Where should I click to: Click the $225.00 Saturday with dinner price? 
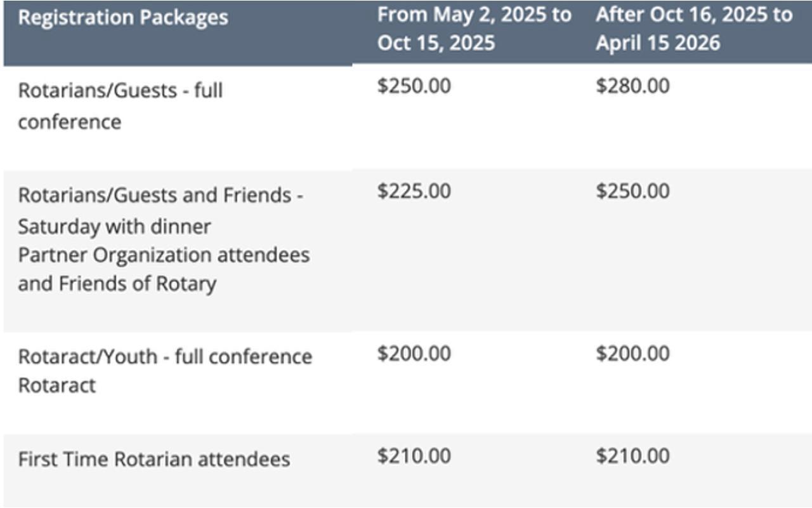[x=414, y=190]
